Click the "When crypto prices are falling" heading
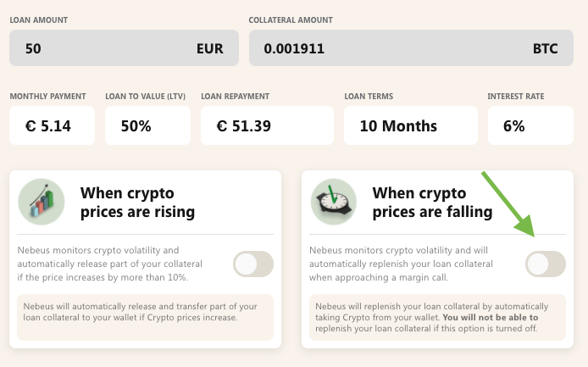Image resolution: width=588 pixels, height=367 pixels. [432, 203]
